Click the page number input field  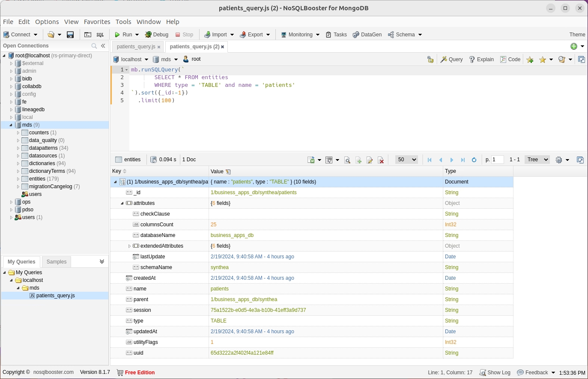[x=497, y=160]
